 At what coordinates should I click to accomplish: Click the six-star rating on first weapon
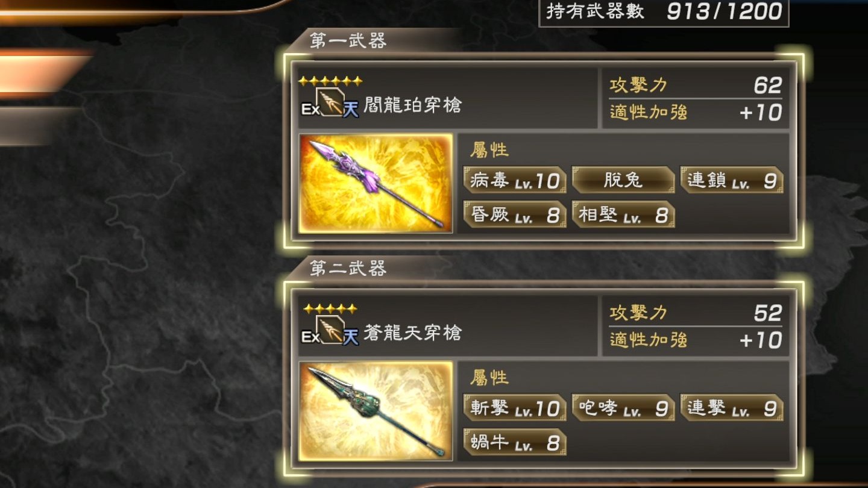[x=331, y=81]
